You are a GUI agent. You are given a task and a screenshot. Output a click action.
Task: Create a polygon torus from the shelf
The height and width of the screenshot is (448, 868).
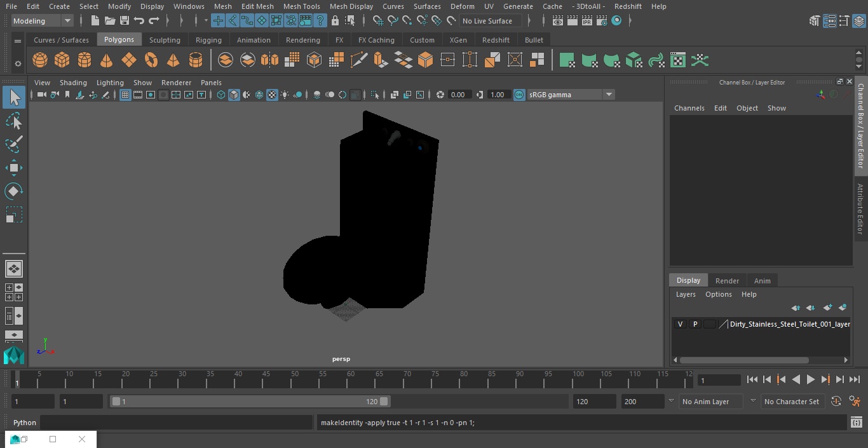151,60
